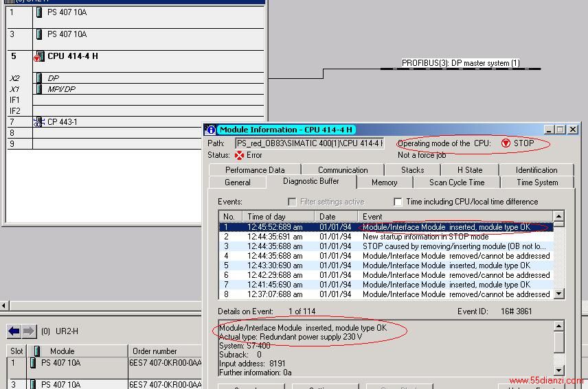This screenshot has height=389, width=588.
Task: Click up arrow of event details scrollbar
Action: pyautogui.click(x=558, y=326)
